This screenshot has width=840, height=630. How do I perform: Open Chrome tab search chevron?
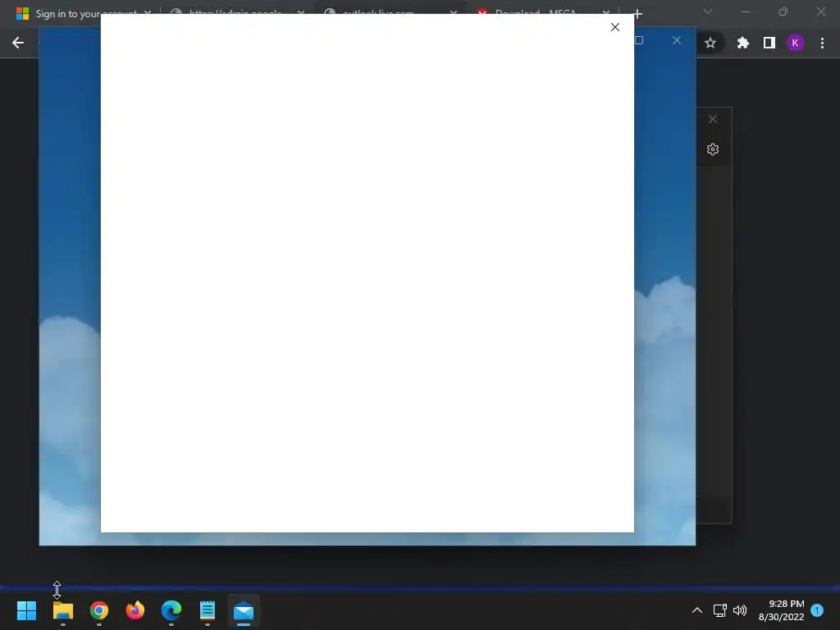708,11
